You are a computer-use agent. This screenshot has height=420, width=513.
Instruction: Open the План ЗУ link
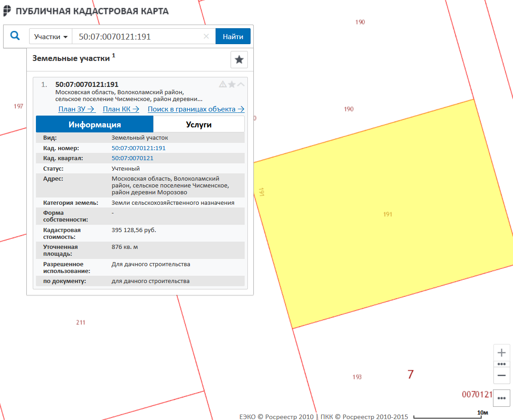76,109
